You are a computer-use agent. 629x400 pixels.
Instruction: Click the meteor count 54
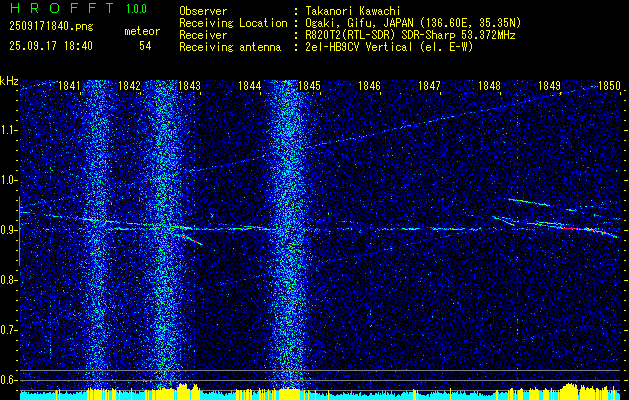pyautogui.click(x=145, y=46)
